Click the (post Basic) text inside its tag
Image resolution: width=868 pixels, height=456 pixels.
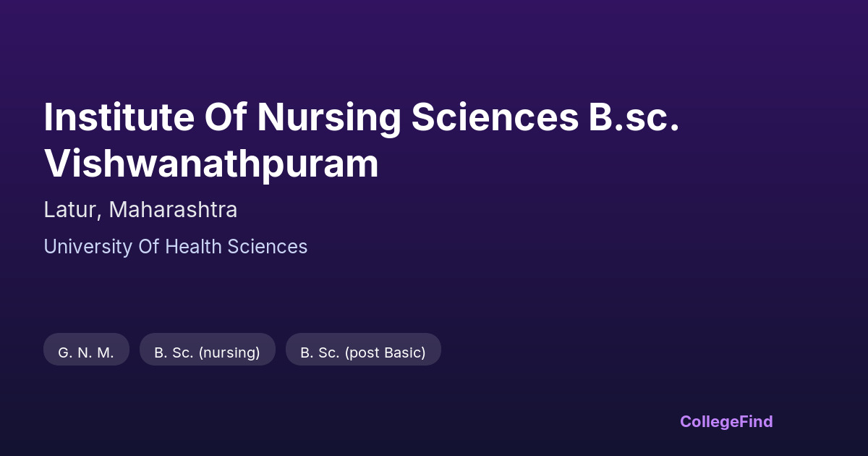point(385,352)
